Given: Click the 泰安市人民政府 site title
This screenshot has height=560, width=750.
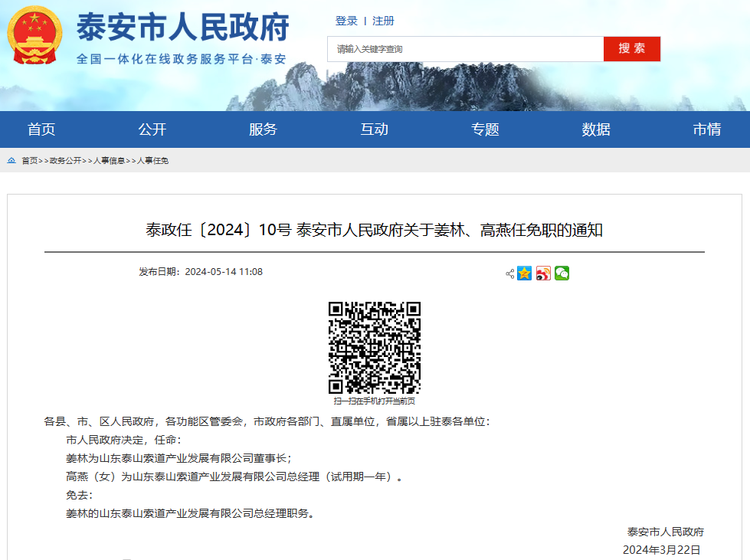Looking at the screenshot, I should point(183,28).
